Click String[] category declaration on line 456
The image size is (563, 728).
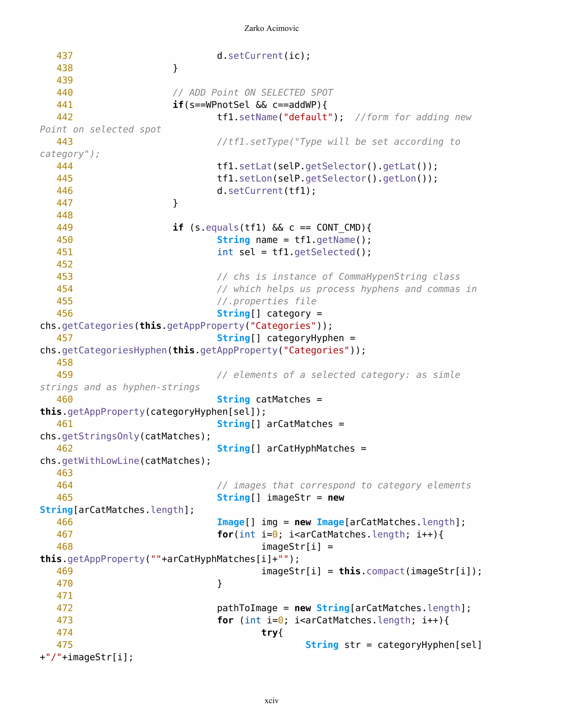coord(269,314)
